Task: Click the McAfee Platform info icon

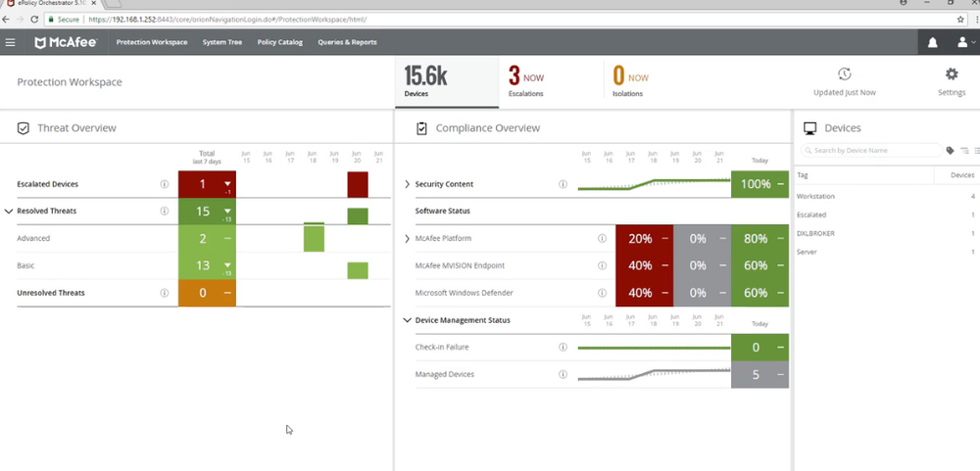Action: click(x=602, y=239)
